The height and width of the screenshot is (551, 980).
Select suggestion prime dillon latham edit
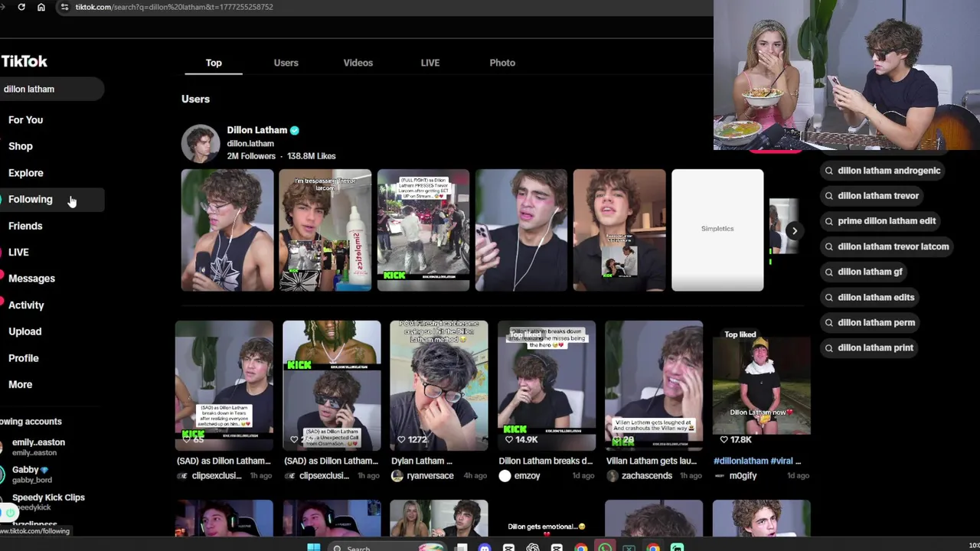click(x=879, y=221)
